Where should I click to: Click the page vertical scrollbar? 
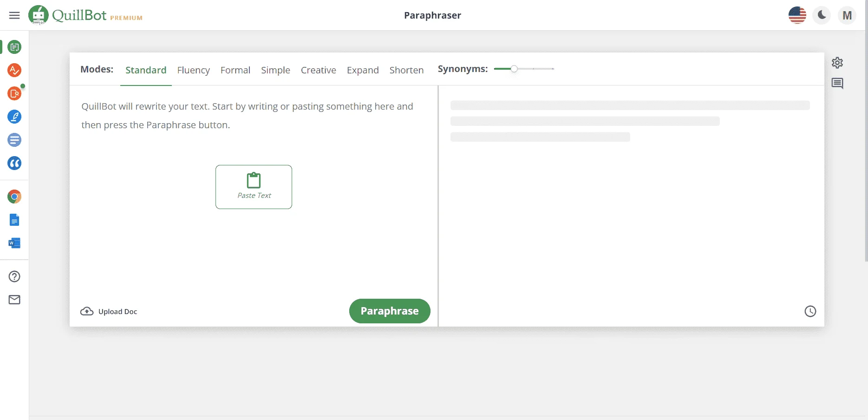866,130
